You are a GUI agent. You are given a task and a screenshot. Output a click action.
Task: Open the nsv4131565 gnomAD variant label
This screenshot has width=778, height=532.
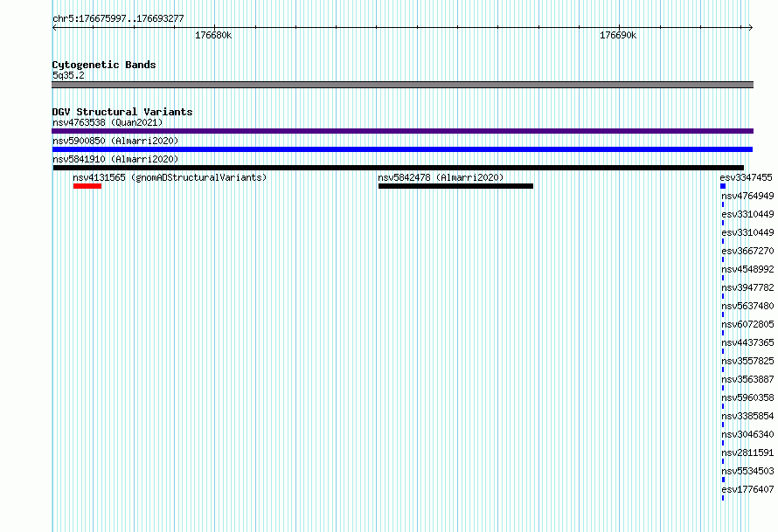[x=170, y=177]
